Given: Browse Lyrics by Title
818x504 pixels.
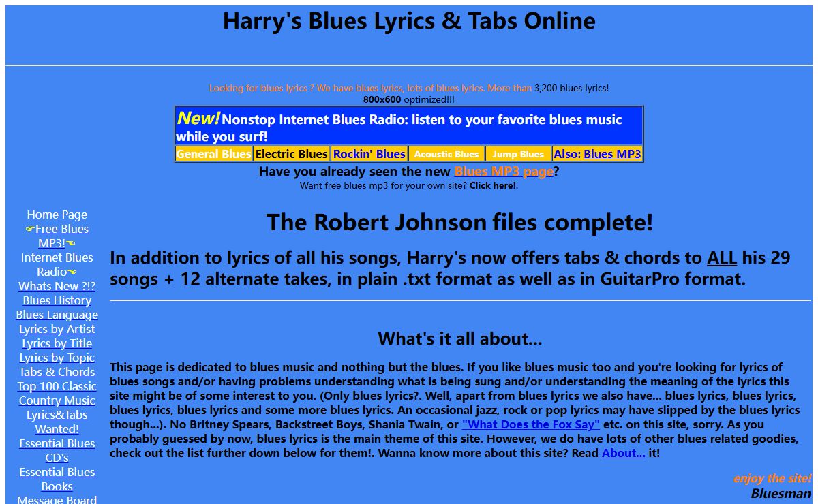Looking at the screenshot, I should point(57,343).
